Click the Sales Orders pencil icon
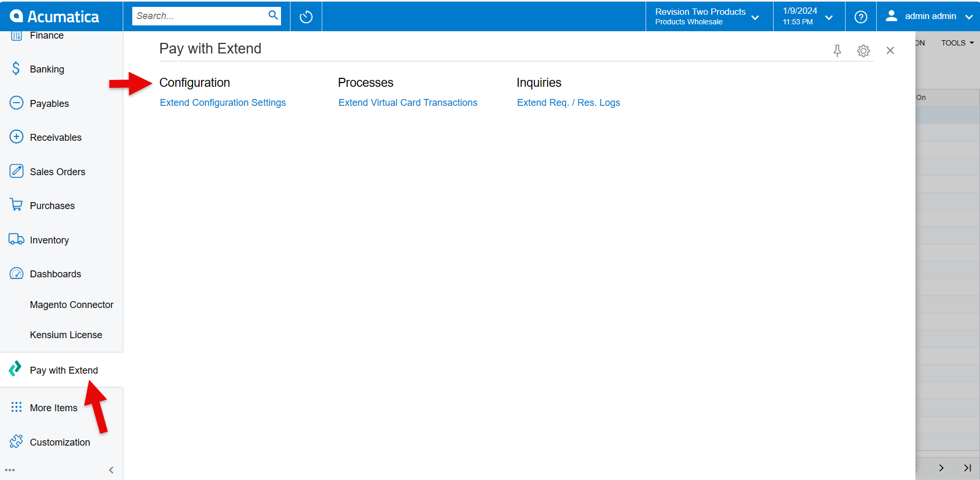Viewport: 980px width, 480px height. click(16, 171)
